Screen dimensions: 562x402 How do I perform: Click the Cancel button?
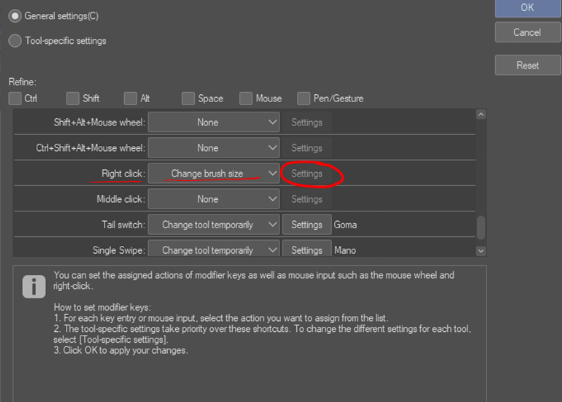click(528, 32)
